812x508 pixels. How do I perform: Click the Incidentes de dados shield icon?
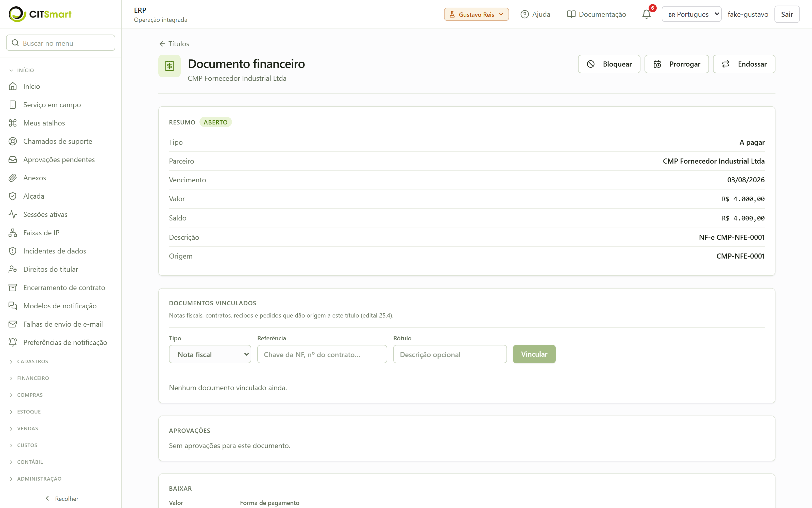13,251
